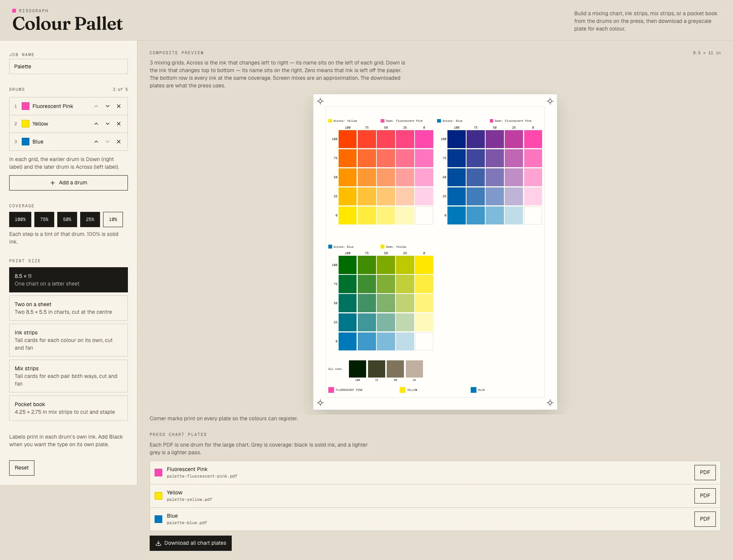Add a drum
The width and height of the screenshot is (733, 560).
(68, 183)
